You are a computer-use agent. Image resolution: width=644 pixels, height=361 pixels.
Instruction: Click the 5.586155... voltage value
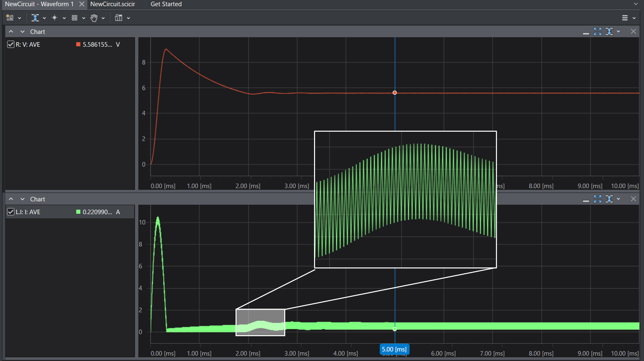(97, 44)
